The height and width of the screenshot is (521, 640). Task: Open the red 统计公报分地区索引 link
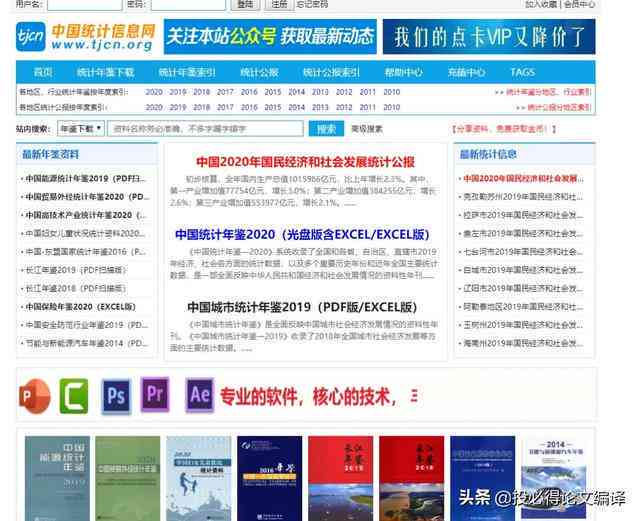pyautogui.click(x=559, y=107)
